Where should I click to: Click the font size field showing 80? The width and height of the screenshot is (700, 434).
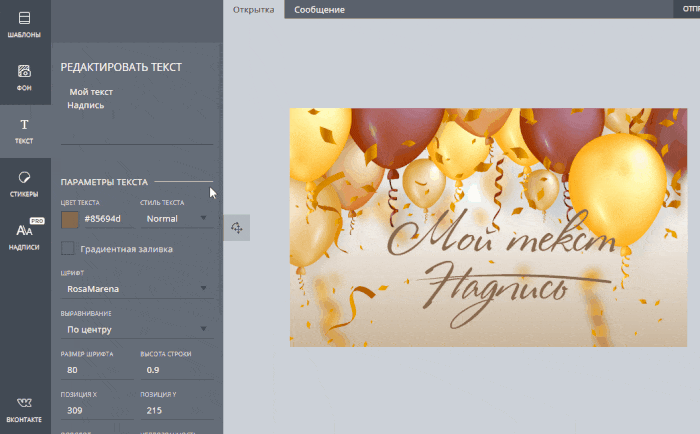click(x=97, y=370)
